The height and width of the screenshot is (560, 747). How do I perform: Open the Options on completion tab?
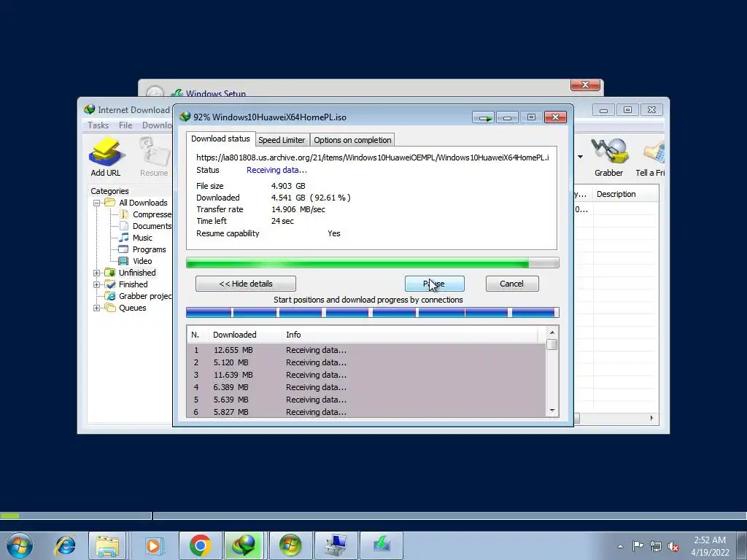[x=352, y=140]
